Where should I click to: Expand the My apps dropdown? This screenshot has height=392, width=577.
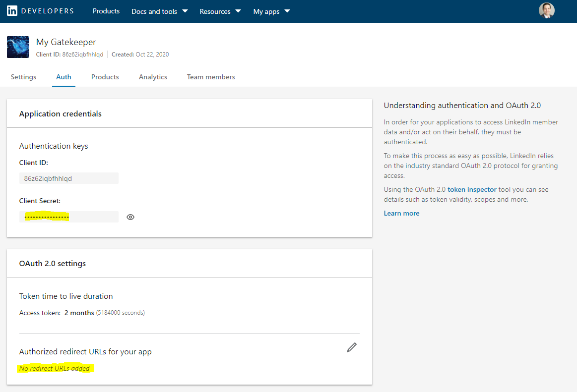pos(271,11)
